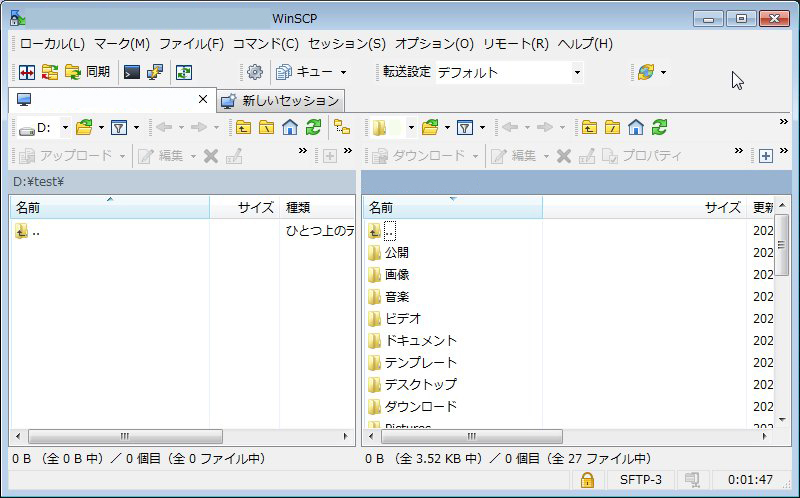Select the テンプレート folder
The height and width of the screenshot is (498, 800).
(x=421, y=362)
